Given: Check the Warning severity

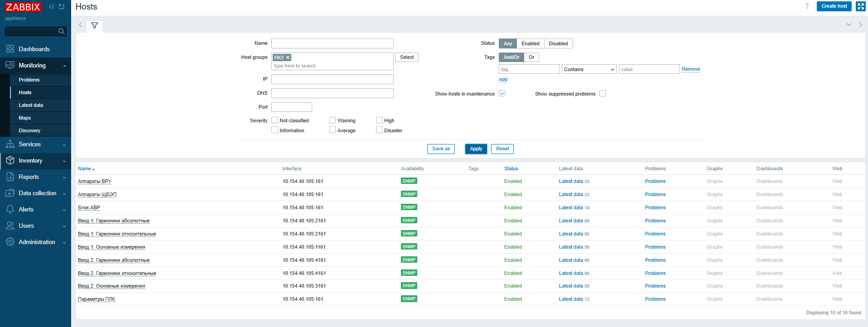Looking at the screenshot, I should point(333,120).
